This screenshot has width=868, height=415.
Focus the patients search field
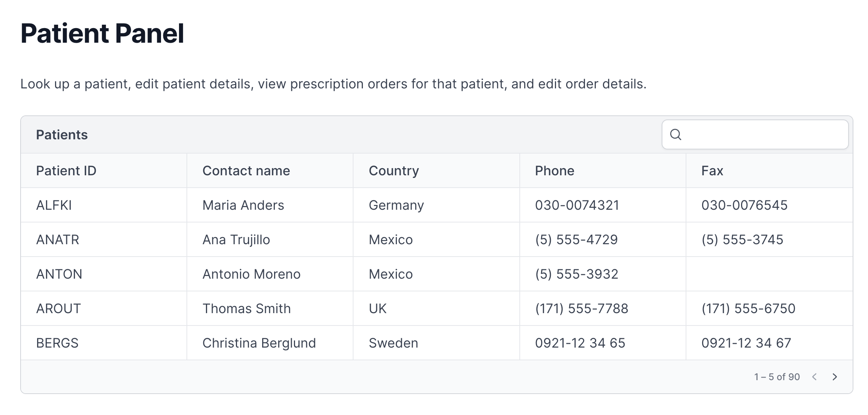tap(755, 134)
